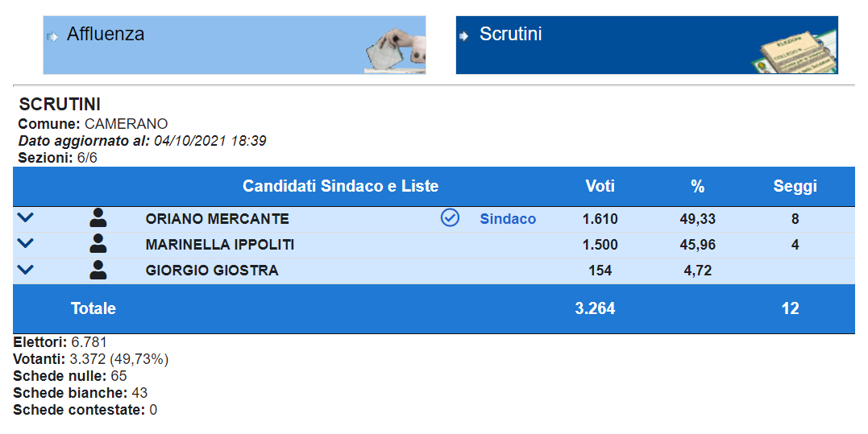The width and height of the screenshot is (868, 434).
Task: Click the elected checkmark icon next to Sindaco
Action: pyautogui.click(x=450, y=217)
